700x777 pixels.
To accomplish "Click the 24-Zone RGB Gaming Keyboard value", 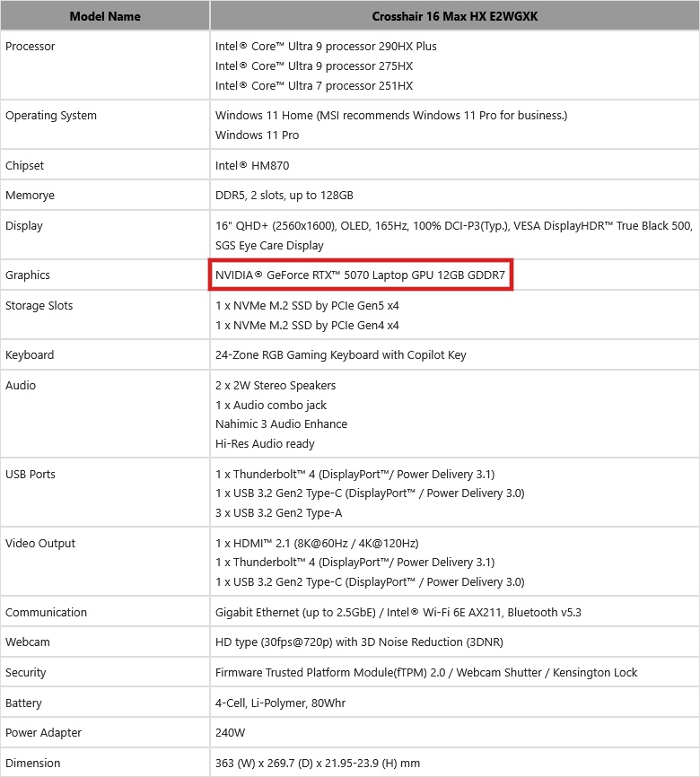I will pos(341,354).
